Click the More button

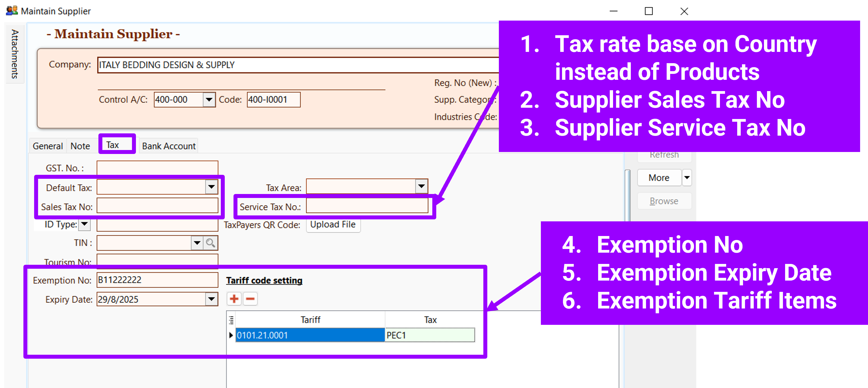click(x=659, y=177)
